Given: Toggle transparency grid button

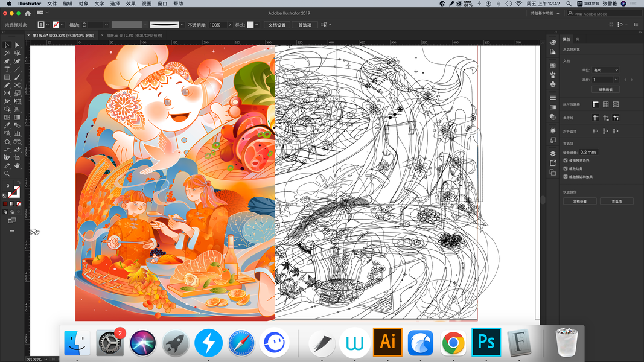Looking at the screenshot, I should coord(616,104).
